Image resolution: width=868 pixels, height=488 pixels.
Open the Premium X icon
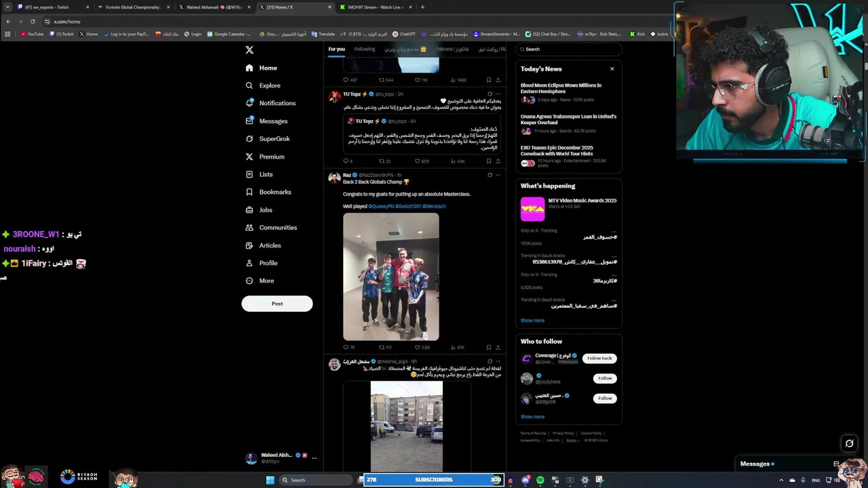pyautogui.click(x=250, y=157)
